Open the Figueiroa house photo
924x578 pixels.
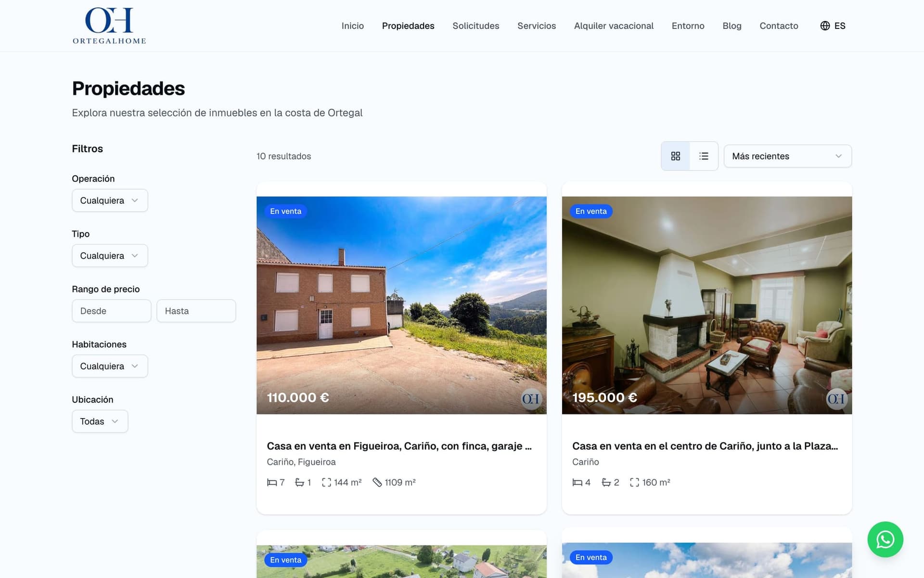401,305
